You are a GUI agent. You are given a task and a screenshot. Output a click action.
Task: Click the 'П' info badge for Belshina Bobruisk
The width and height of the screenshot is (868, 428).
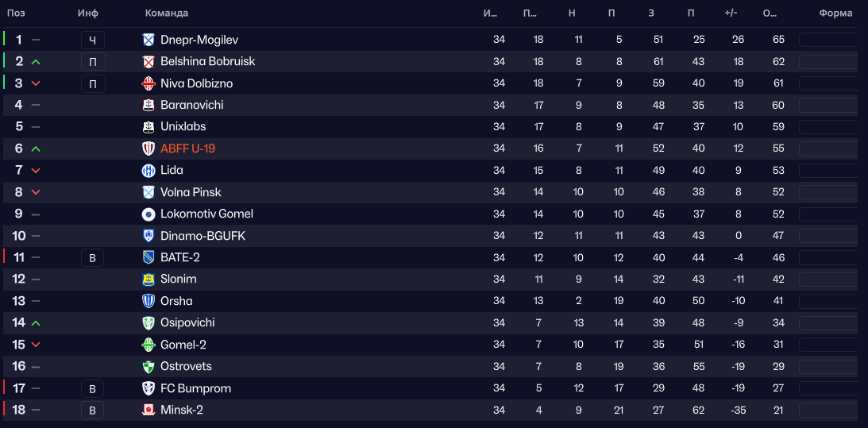click(92, 62)
